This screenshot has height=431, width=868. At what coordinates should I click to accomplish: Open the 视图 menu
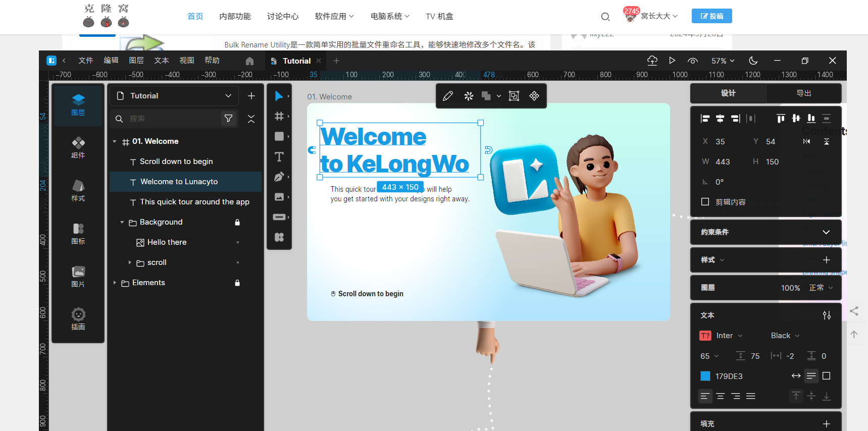point(187,61)
